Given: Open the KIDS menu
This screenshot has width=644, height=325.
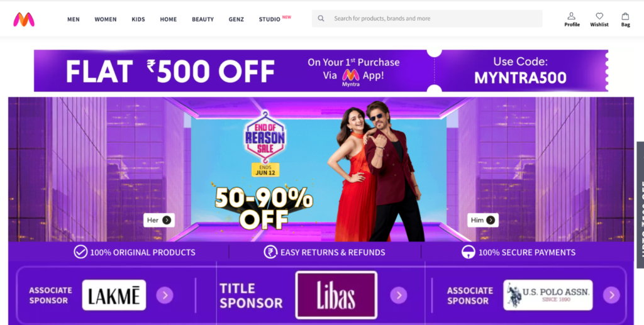Looking at the screenshot, I should tap(138, 19).
